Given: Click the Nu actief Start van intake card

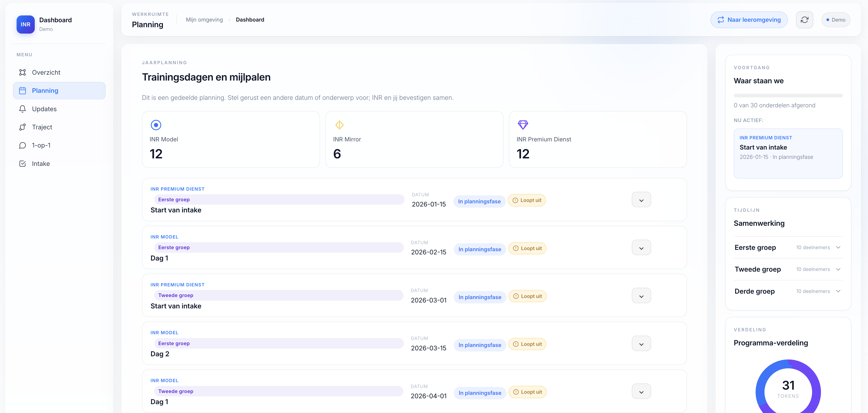Looking at the screenshot, I should [x=788, y=153].
